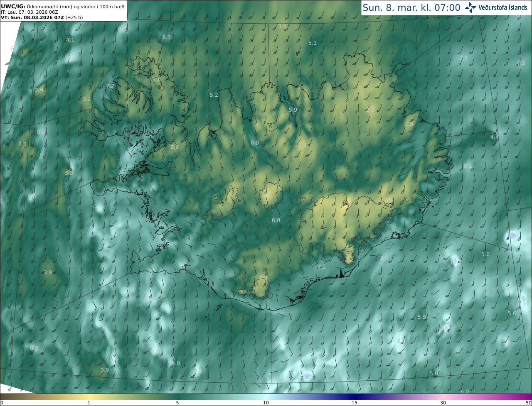Click the map value '7.8'
This screenshot has width=532, height=406.
click(x=463, y=58)
